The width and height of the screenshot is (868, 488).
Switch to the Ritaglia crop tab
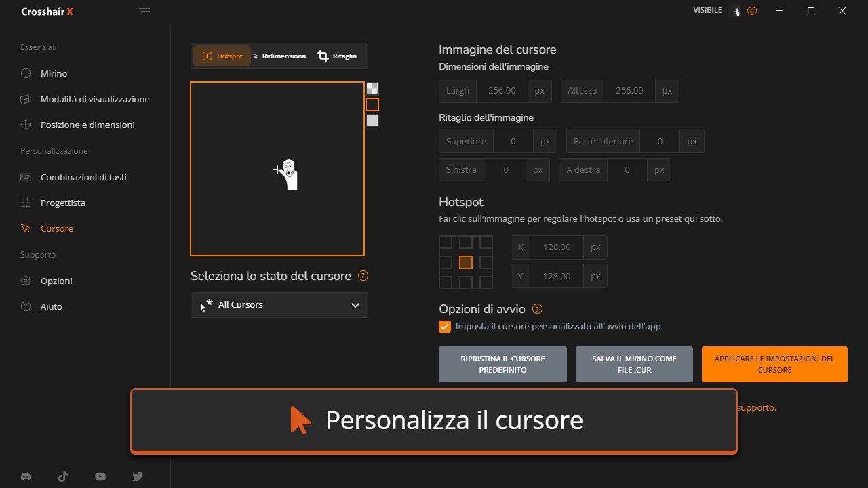(x=338, y=56)
